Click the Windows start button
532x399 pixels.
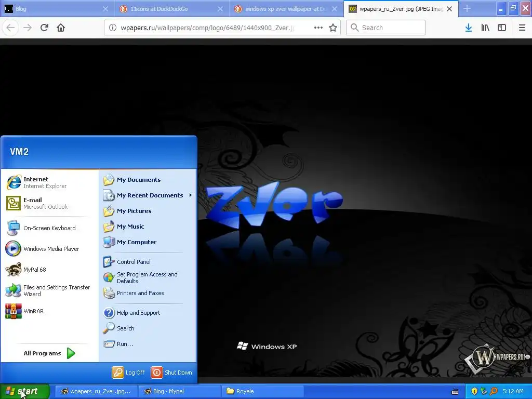click(24, 391)
